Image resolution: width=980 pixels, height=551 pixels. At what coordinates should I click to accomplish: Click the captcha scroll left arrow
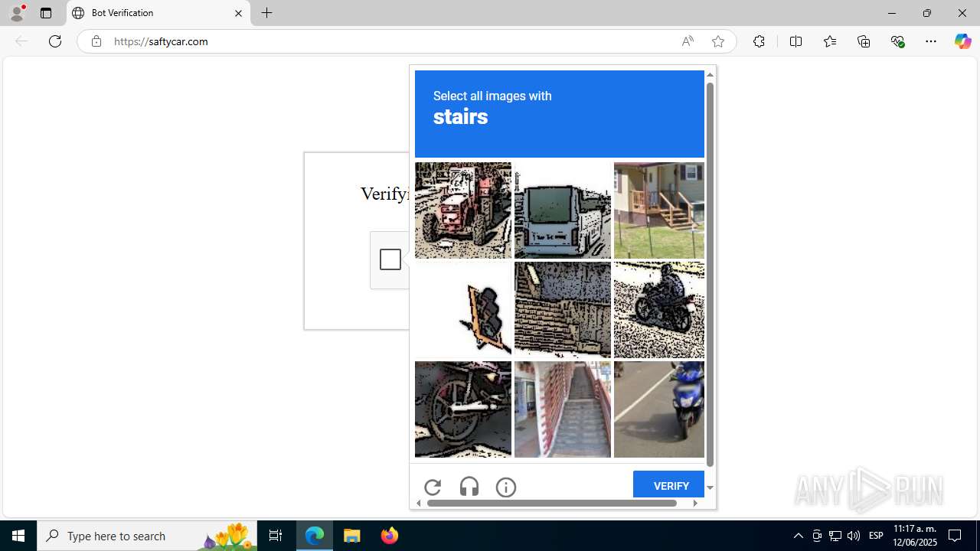click(419, 503)
